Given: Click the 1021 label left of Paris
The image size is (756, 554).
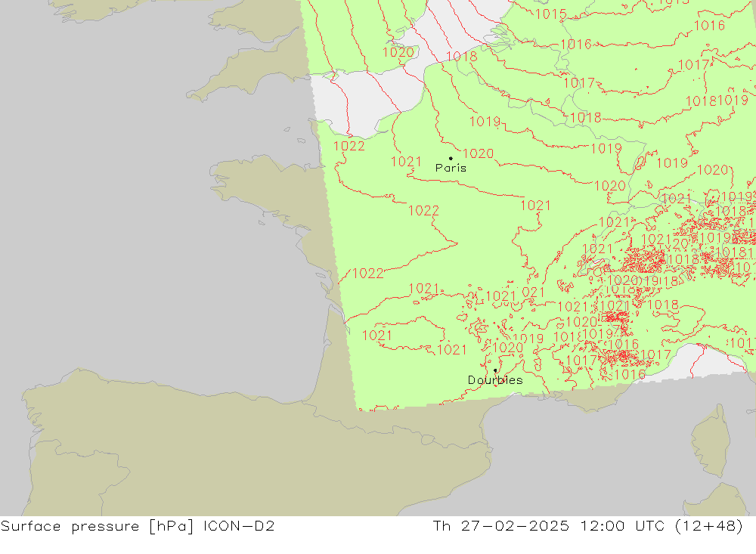Looking at the screenshot, I should (x=406, y=162).
